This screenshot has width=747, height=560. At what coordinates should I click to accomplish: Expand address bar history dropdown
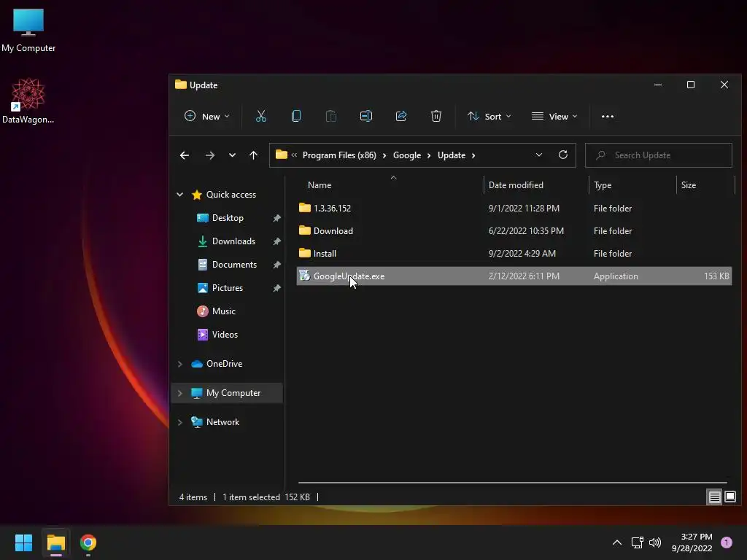pos(539,155)
